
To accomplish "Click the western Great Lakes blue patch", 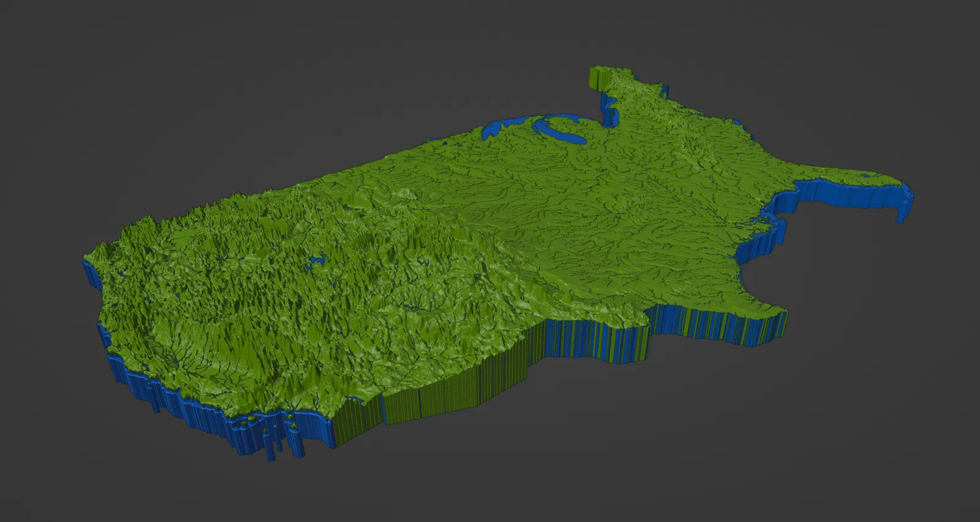I will click(x=497, y=127).
